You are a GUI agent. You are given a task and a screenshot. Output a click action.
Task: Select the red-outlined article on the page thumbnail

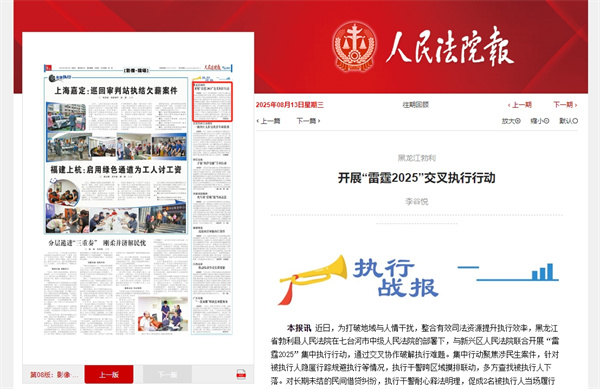tap(212, 101)
